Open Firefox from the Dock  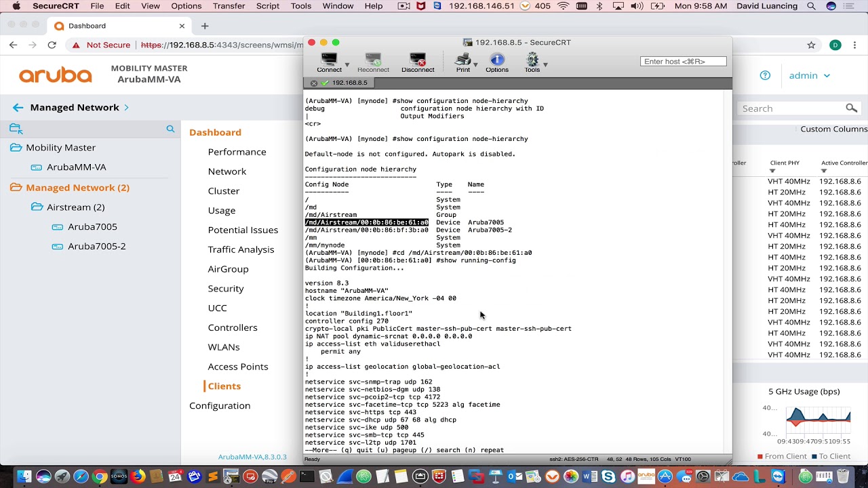point(138,476)
